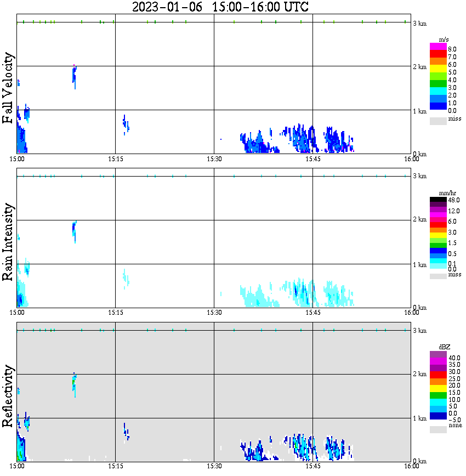Click the 1 km height label of Rain Intensity panel
466x476 pixels.
coord(419,265)
